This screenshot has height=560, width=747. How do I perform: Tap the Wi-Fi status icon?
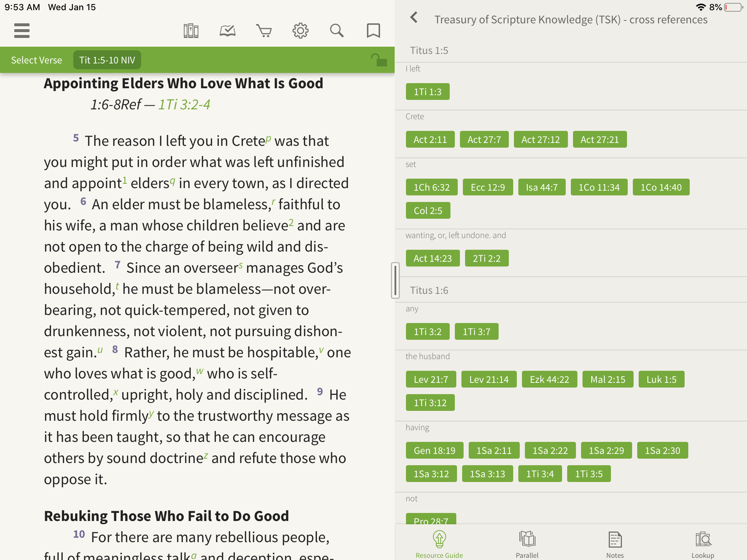(700, 7)
